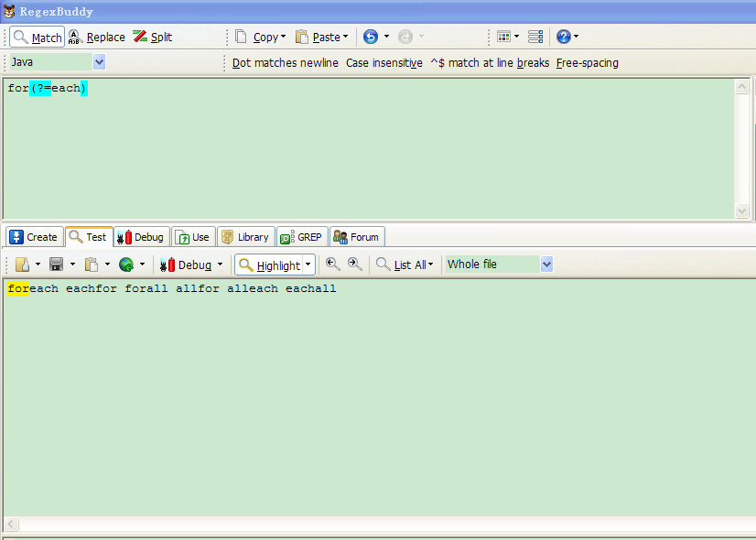Open the Forum tab
The width and height of the screenshot is (756, 540).
[357, 237]
